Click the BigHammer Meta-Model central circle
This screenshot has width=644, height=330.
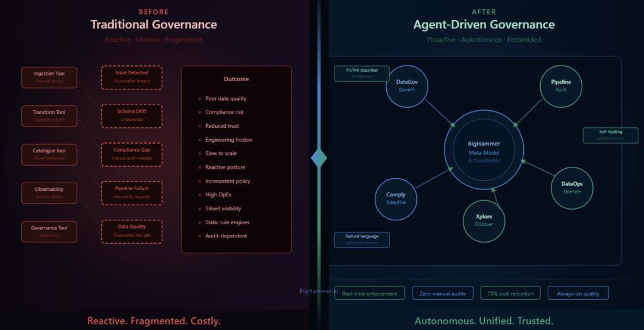(484, 149)
